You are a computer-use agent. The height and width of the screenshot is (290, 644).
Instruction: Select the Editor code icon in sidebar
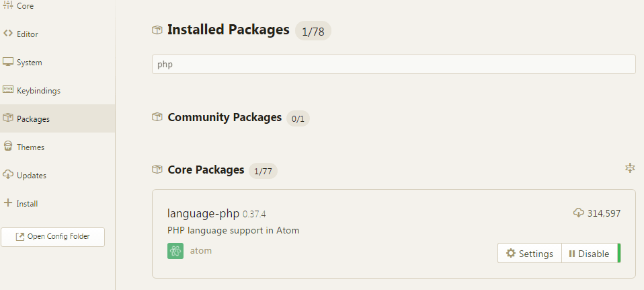click(x=8, y=34)
